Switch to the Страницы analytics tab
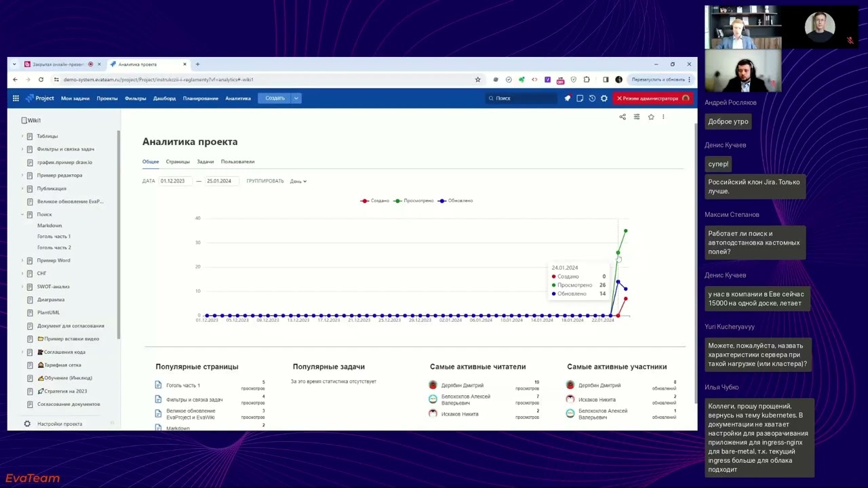This screenshot has width=868, height=488. click(178, 161)
